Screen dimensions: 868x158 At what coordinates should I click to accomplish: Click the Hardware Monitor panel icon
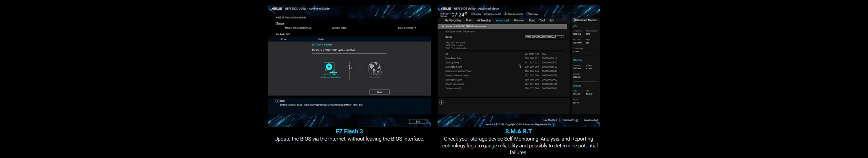tap(574, 20)
